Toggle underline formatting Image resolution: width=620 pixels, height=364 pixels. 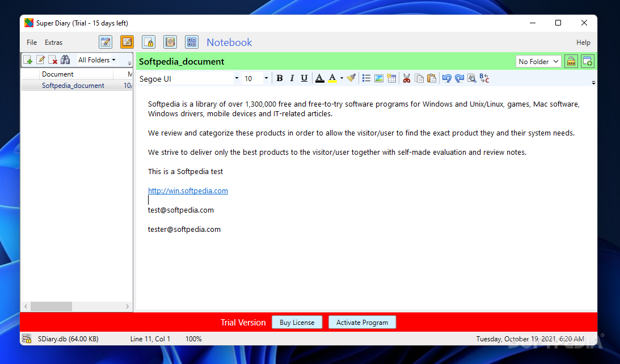click(304, 78)
